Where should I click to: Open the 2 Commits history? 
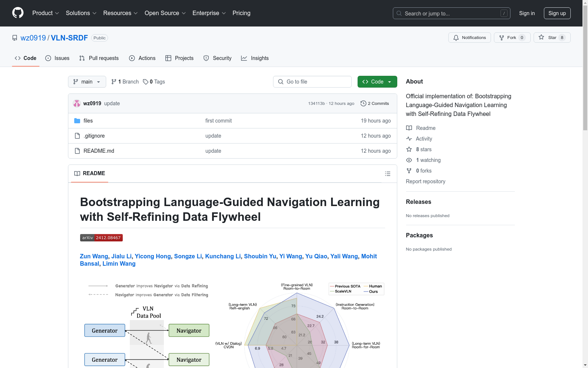(374, 103)
